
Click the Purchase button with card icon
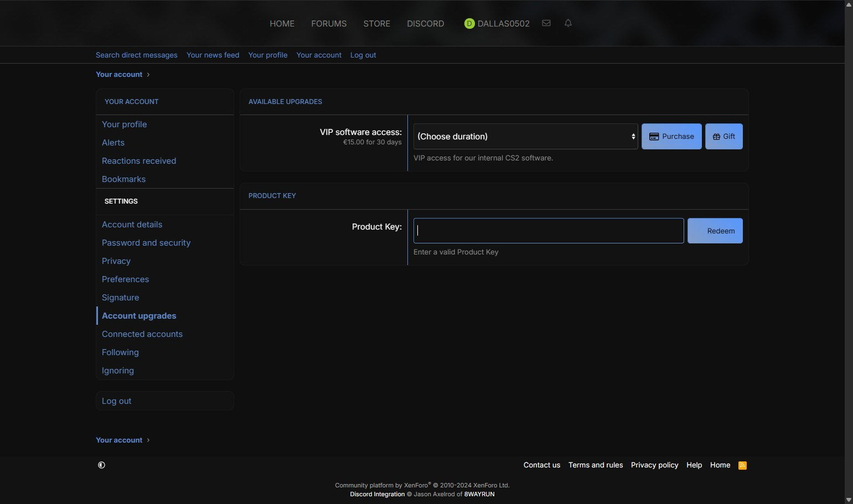[671, 137]
